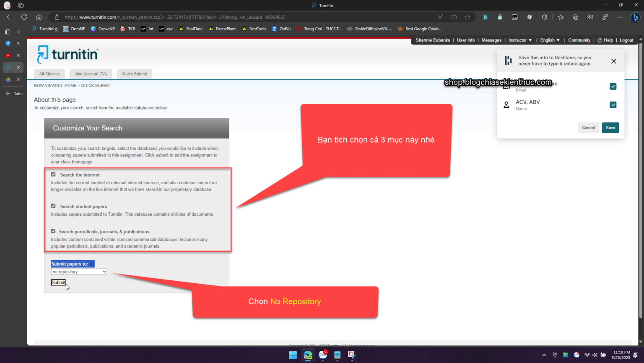Uncheck the Search the internet option
Image resolution: width=644 pixels, height=363 pixels.
53,174
